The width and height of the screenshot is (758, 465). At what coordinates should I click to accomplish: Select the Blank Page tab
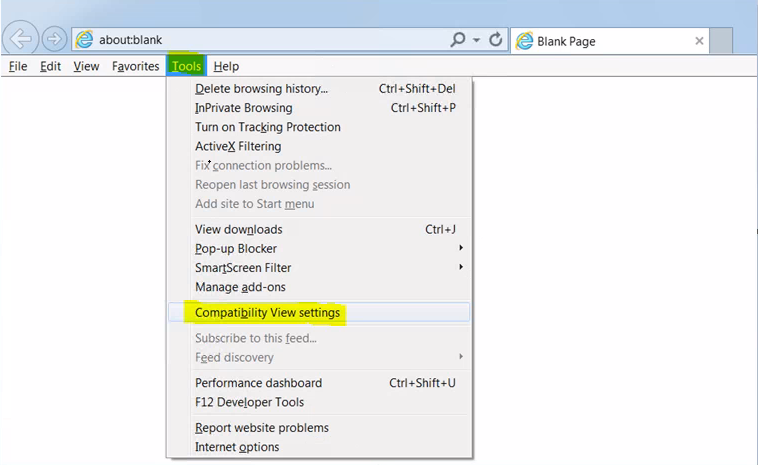pos(610,41)
